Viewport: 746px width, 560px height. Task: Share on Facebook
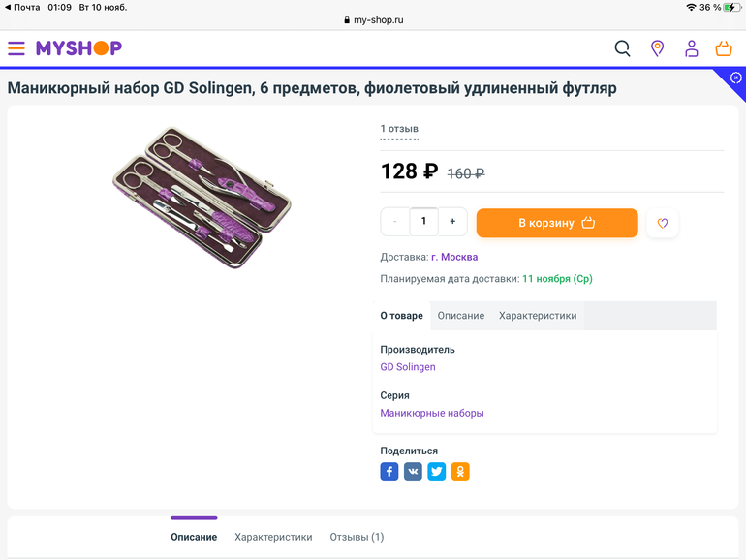click(389, 472)
